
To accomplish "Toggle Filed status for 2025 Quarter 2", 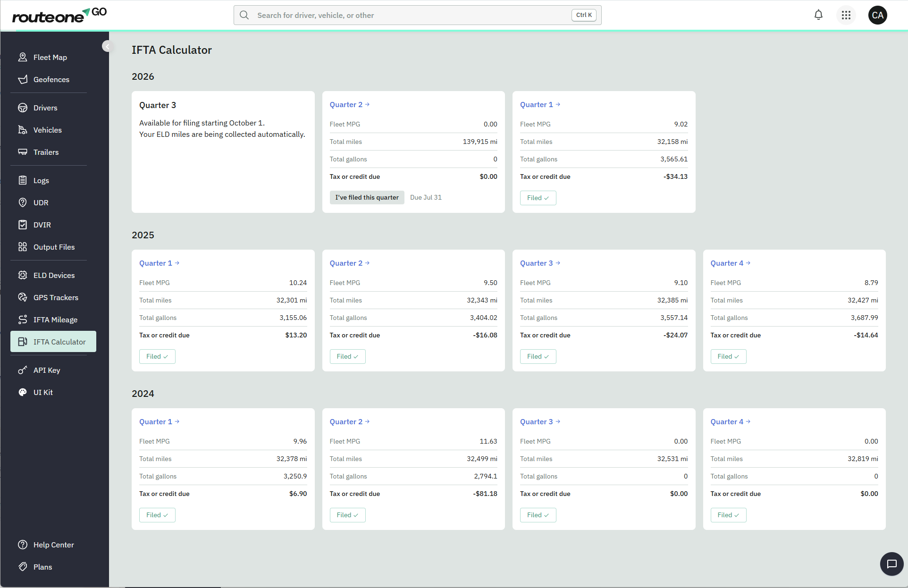I will click(347, 356).
